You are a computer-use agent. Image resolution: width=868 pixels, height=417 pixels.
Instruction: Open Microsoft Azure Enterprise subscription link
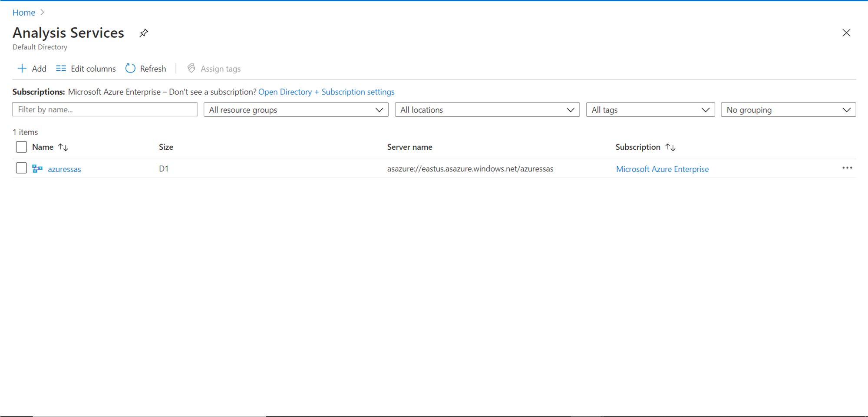662,169
